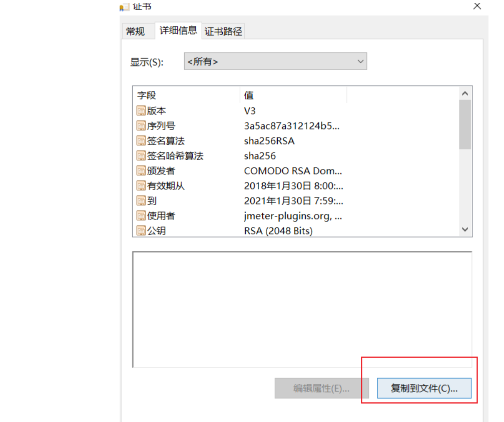
Task: Click the scrollbar up arrow in field list
Action: tap(465, 93)
